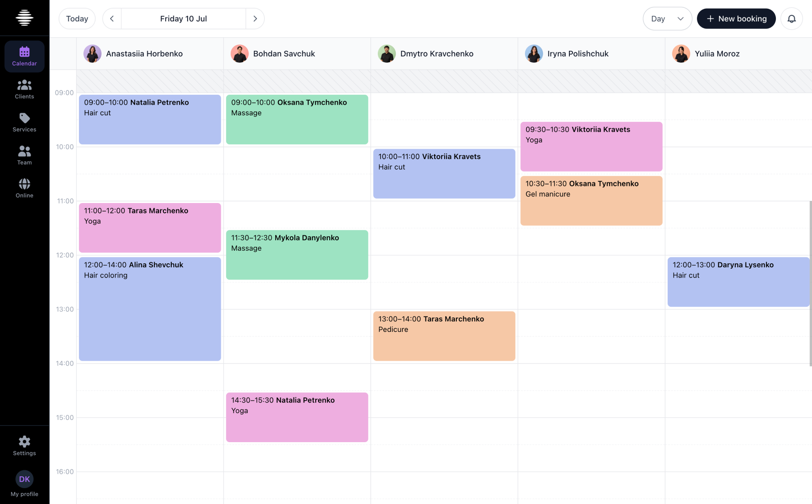812x504 pixels.
Task: Open the Clients section
Action: (25, 89)
